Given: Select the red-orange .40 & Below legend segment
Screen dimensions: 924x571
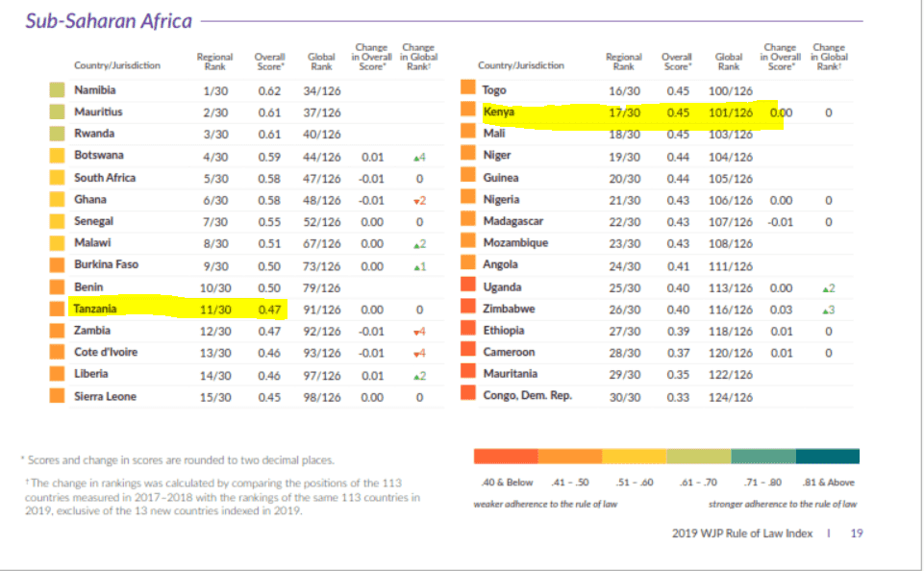Looking at the screenshot, I should (506, 457).
